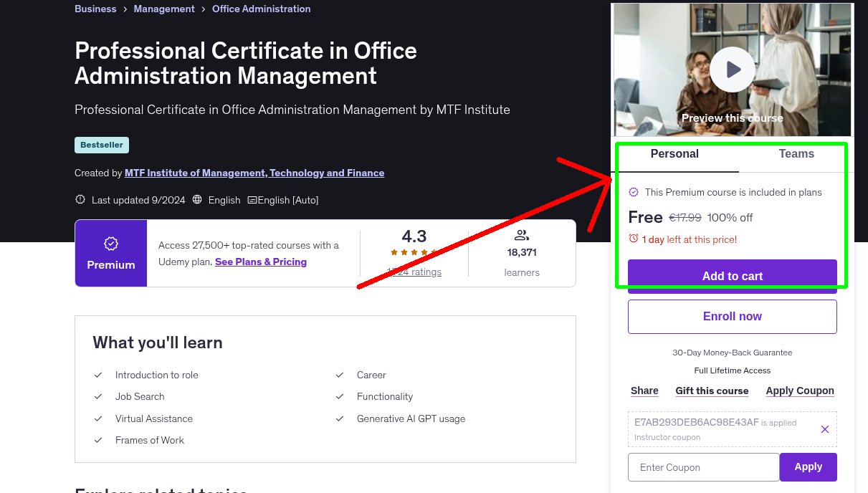This screenshot has width=868, height=493.
Task: Click the Premium badge icon
Action: point(110,244)
